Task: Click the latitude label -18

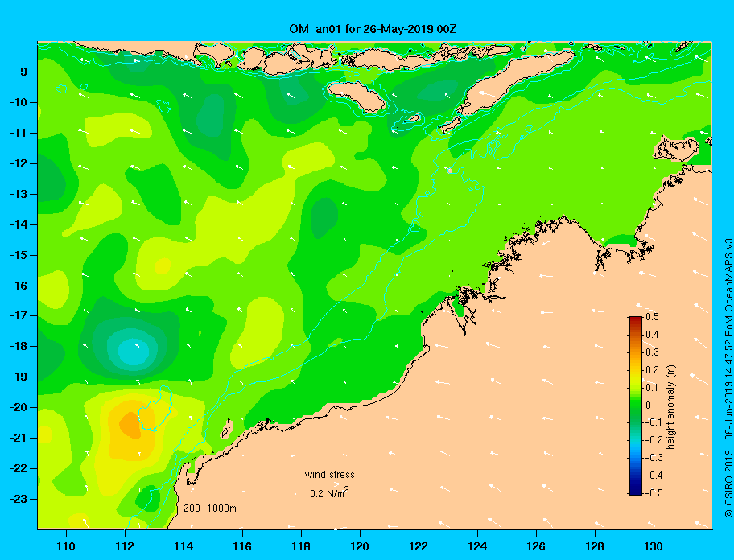Action: click(19, 347)
